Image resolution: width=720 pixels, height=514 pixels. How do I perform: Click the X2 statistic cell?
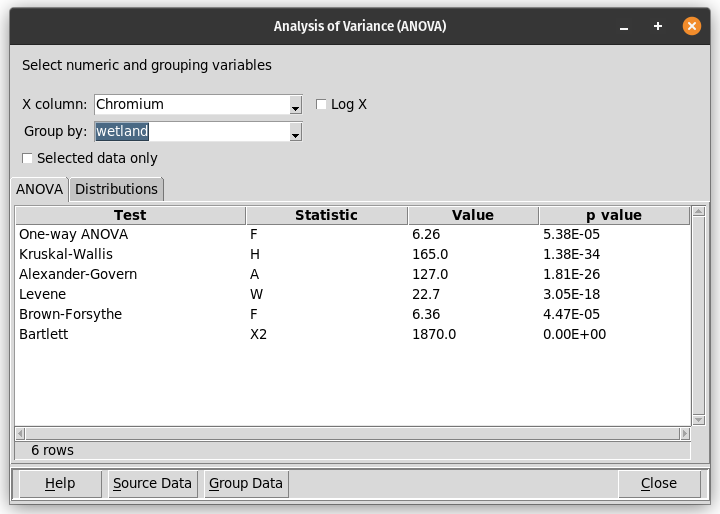click(258, 334)
